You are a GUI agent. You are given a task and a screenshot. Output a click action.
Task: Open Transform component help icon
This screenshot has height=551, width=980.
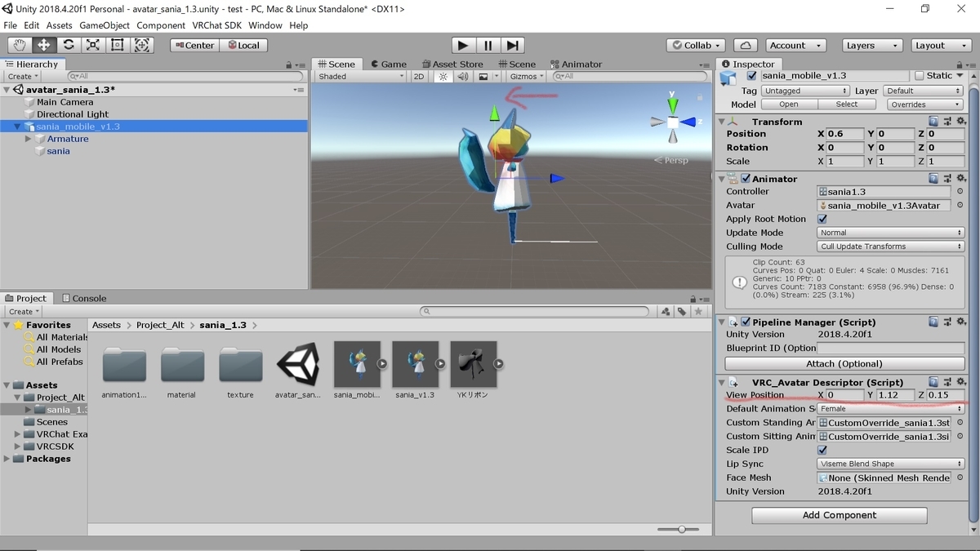pyautogui.click(x=933, y=122)
